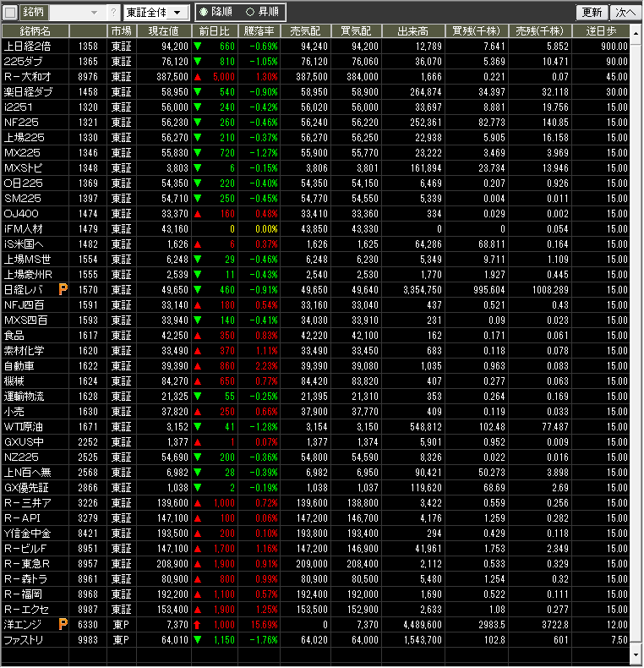Select the 昇順 radio button
This screenshot has height=668, width=644.
click(249, 13)
